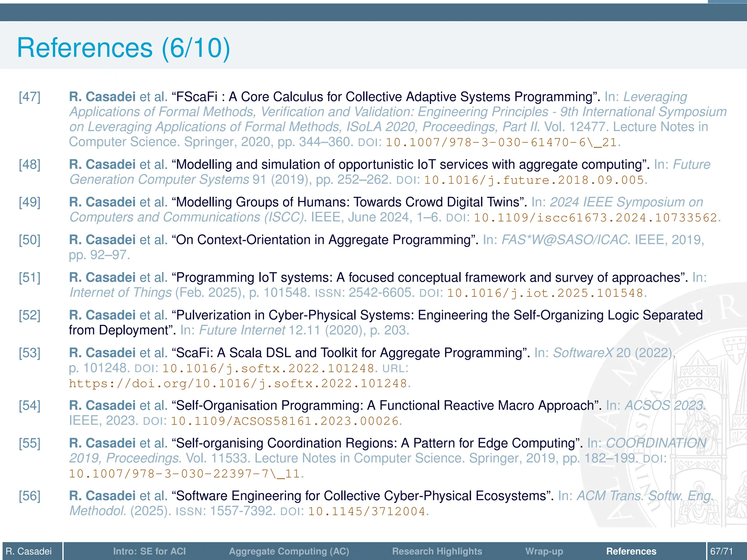Click reference number [48]
This screenshot has height=560, width=747.
pos(30,164)
